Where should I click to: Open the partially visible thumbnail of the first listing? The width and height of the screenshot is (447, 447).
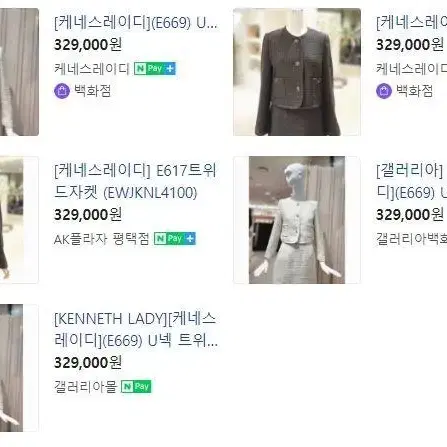pos(19,72)
